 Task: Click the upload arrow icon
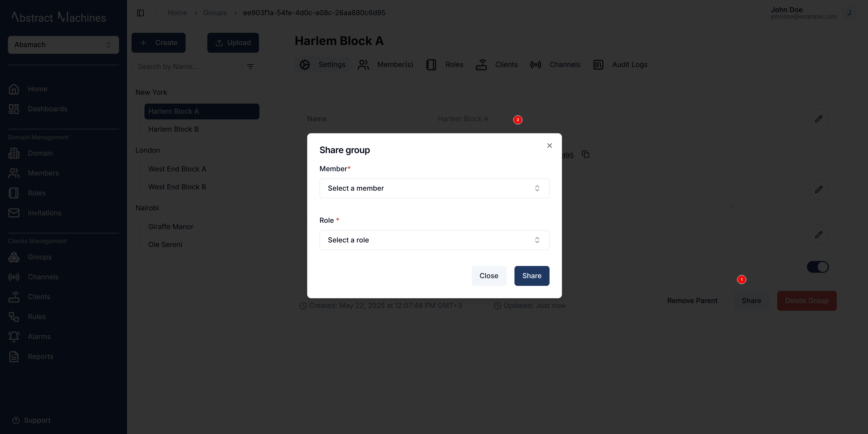(219, 43)
